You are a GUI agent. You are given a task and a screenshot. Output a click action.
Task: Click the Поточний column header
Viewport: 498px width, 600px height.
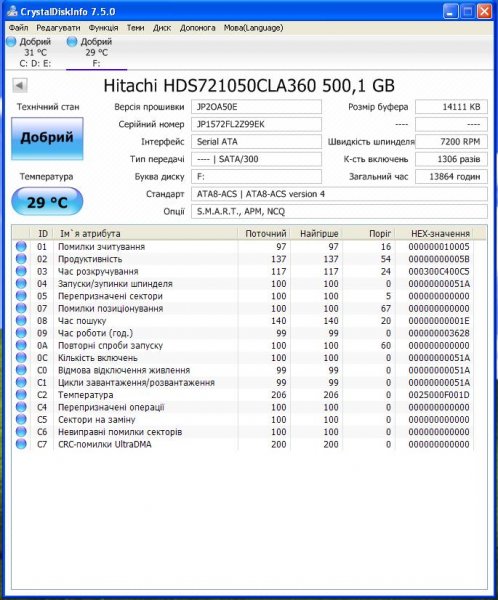[264, 233]
